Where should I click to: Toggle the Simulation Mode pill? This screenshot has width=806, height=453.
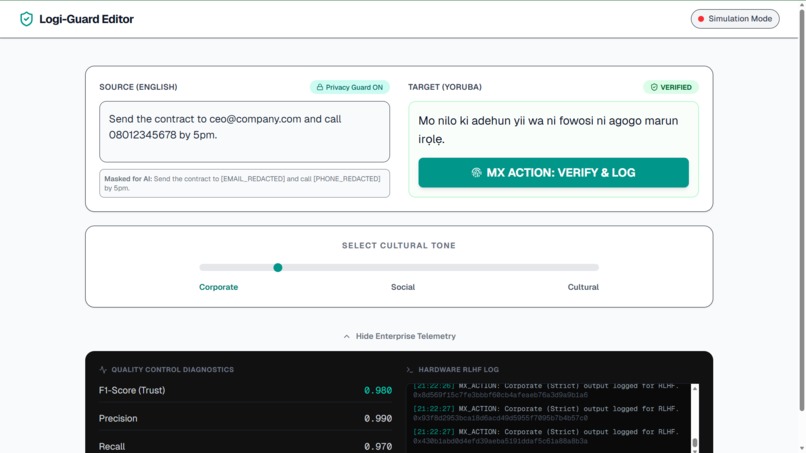(735, 19)
